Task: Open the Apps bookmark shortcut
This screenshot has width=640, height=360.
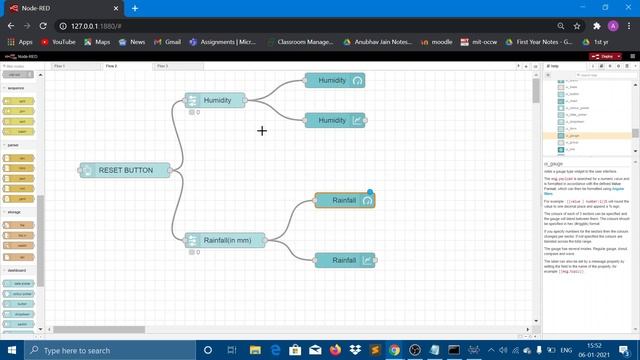Action: pos(20,42)
